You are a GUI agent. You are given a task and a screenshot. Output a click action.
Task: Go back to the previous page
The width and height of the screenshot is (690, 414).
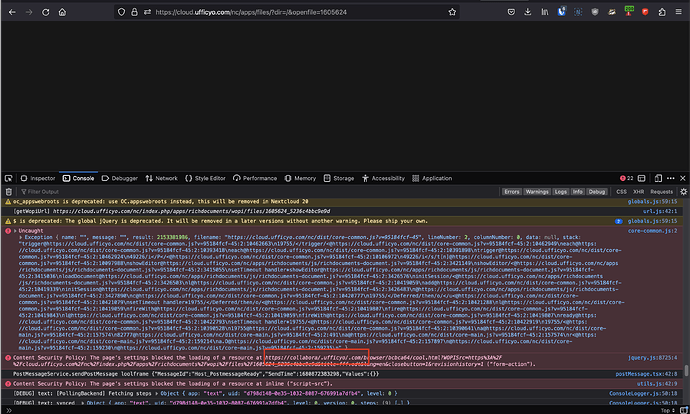click(x=12, y=12)
